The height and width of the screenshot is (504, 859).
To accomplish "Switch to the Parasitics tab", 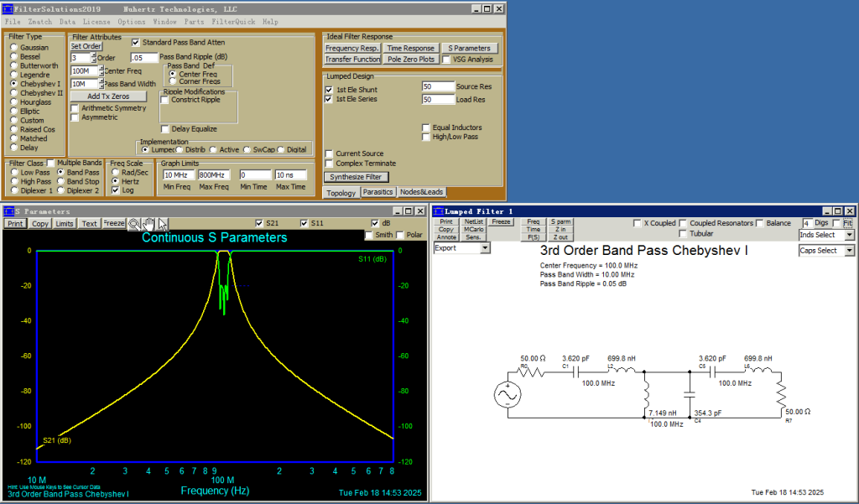I will click(x=378, y=192).
